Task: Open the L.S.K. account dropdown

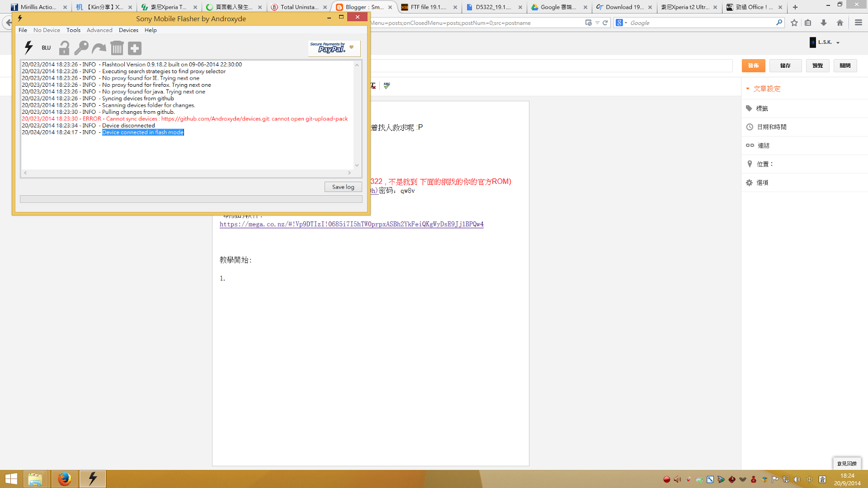Action: [825, 42]
